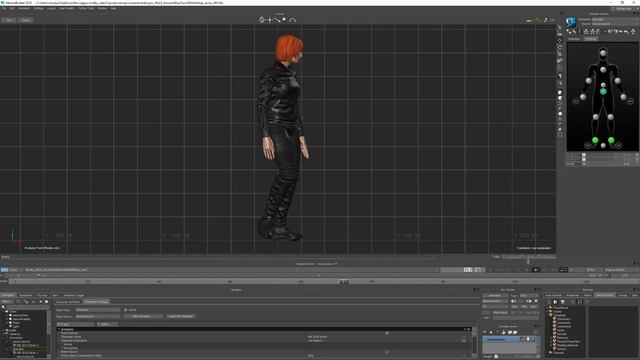Click the Plot Character button

142,316
